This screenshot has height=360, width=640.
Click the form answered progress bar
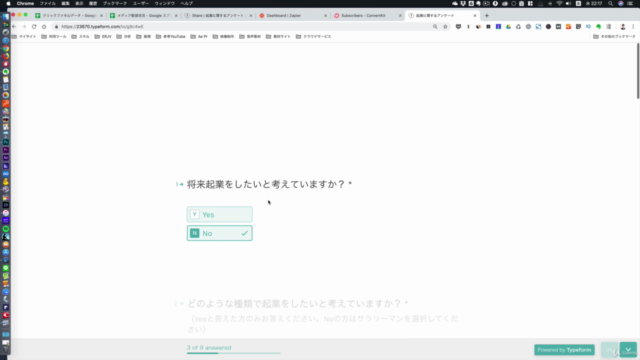point(233,353)
